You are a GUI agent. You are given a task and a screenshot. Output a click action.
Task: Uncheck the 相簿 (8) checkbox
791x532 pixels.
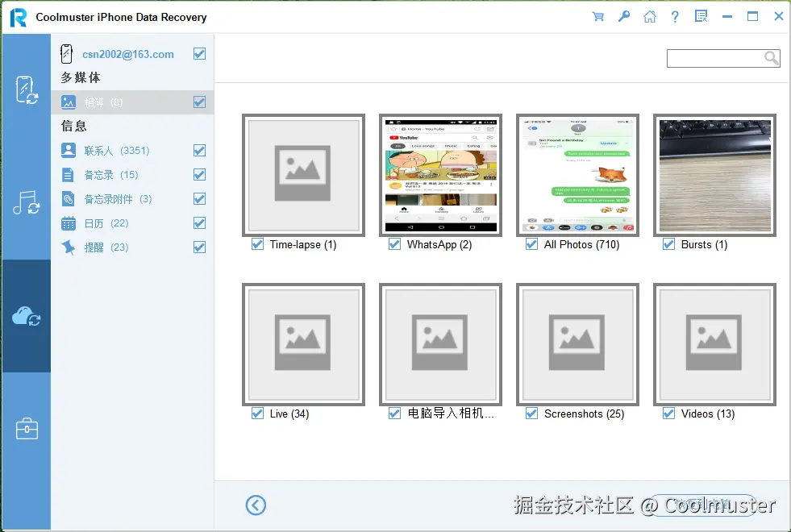point(198,102)
